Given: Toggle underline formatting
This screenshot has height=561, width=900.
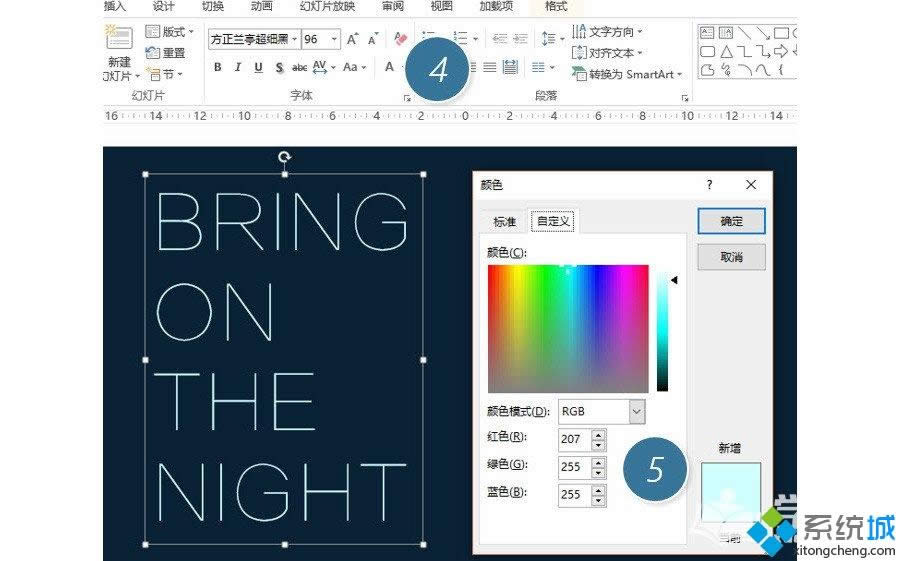Looking at the screenshot, I should click(x=258, y=67).
